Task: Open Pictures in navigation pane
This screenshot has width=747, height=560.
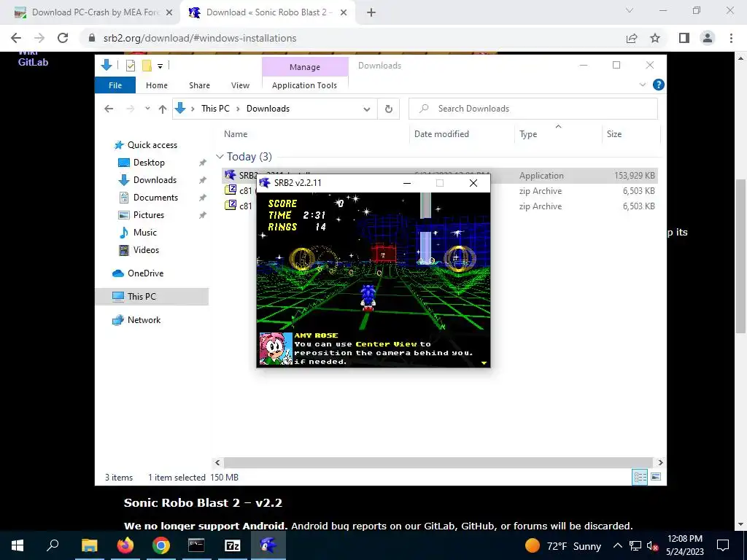Action: coord(148,215)
